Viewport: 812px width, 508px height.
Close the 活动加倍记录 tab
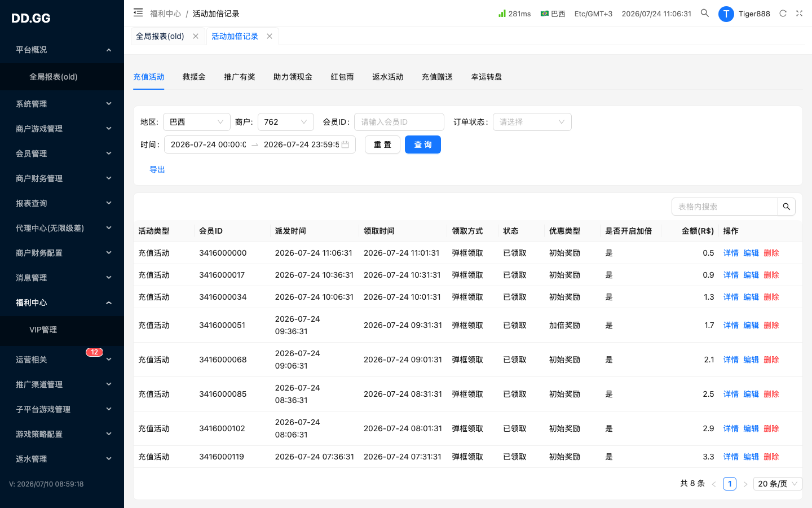pyautogui.click(x=270, y=36)
